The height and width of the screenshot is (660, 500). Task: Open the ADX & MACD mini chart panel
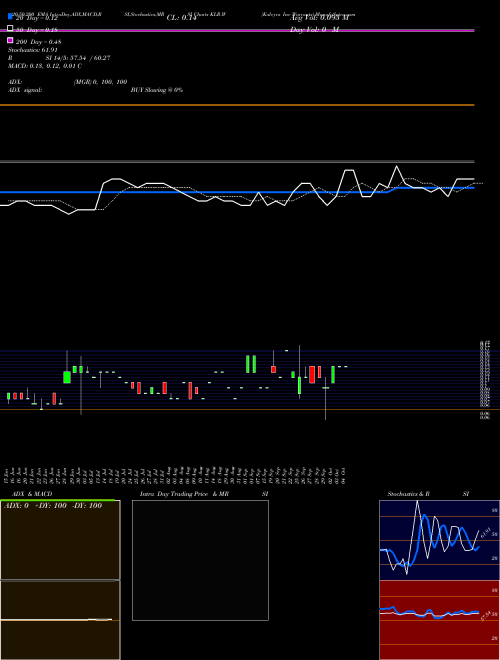tap(60, 580)
